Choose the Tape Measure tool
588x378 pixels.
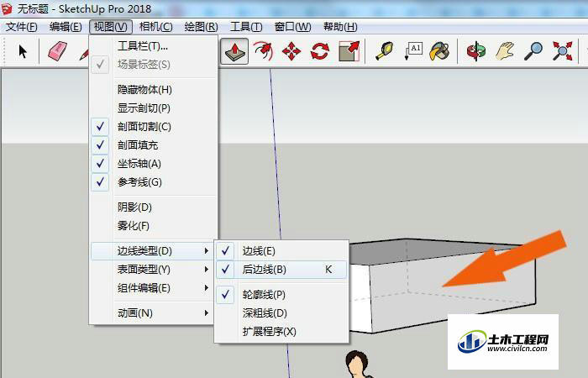coord(385,51)
